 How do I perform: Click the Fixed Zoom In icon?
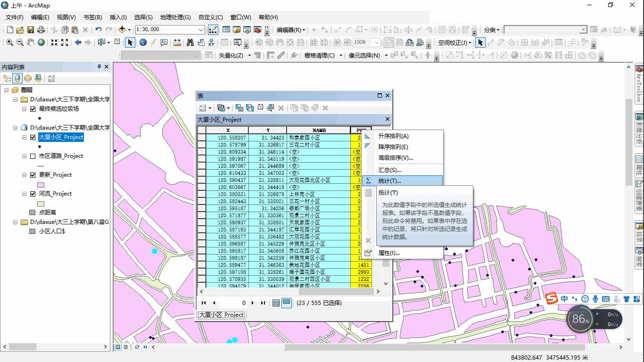coord(54,42)
